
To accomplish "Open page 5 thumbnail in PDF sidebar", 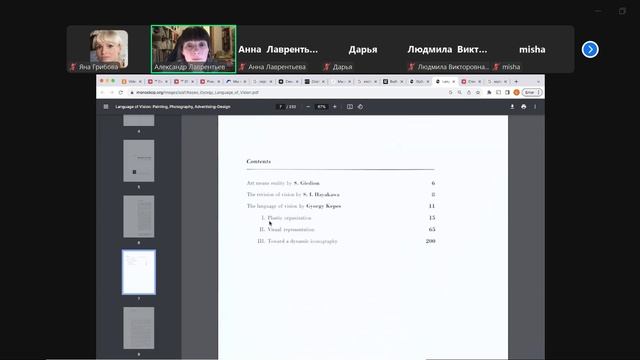I will pyautogui.click(x=139, y=161).
